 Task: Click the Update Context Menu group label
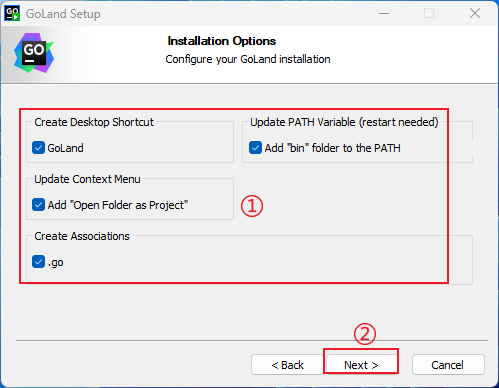[87, 179]
